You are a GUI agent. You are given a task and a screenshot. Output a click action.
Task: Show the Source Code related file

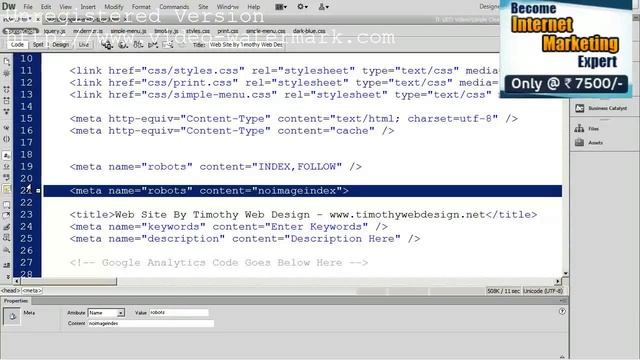click(20, 31)
